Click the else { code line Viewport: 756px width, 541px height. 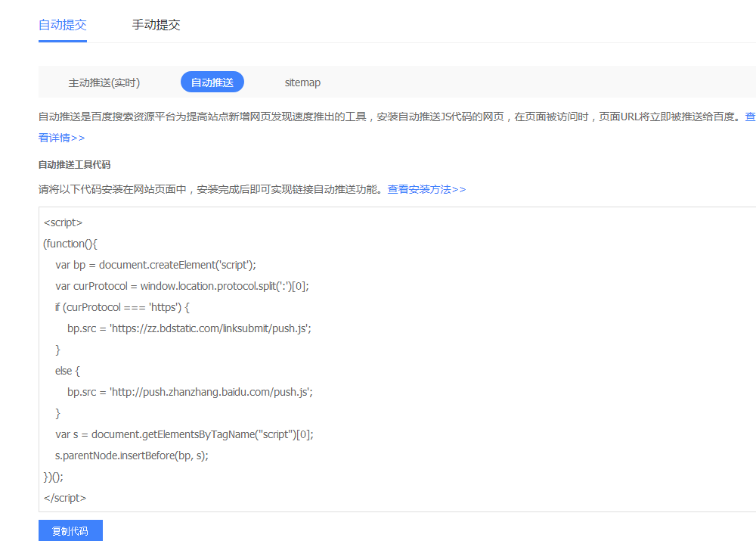tap(67, 371)
